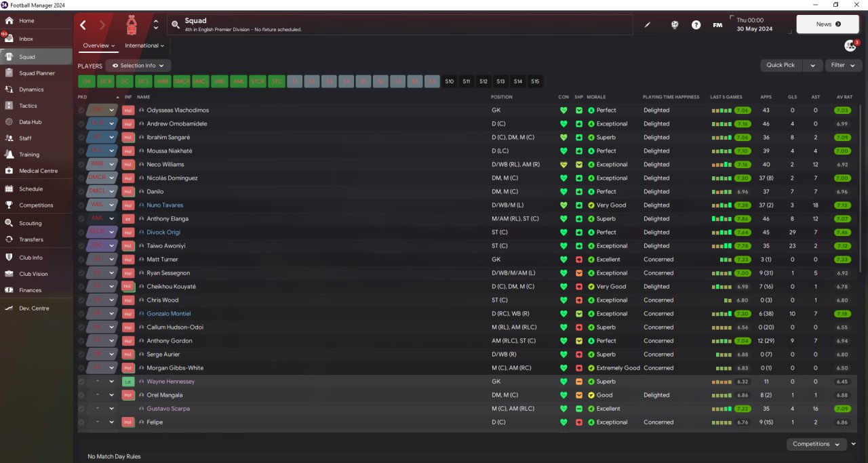
Task: Open the Filter dropdown
Action: point(844,65)
